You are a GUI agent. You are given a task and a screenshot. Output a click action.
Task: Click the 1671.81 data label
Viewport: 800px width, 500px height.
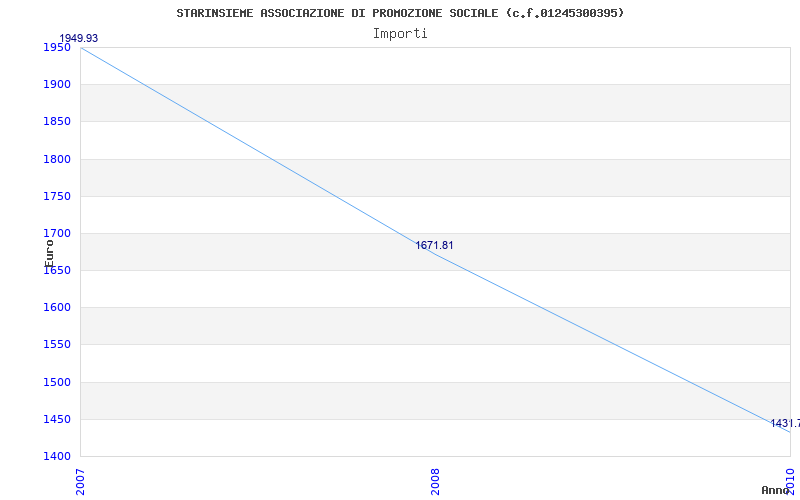(x=434, y=245)
